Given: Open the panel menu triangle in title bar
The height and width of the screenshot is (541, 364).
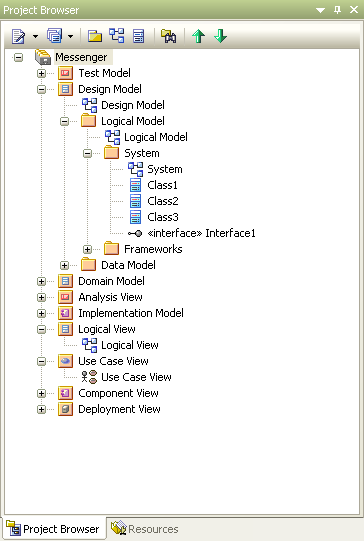Looking at the screenshot, I should [321, 10].
